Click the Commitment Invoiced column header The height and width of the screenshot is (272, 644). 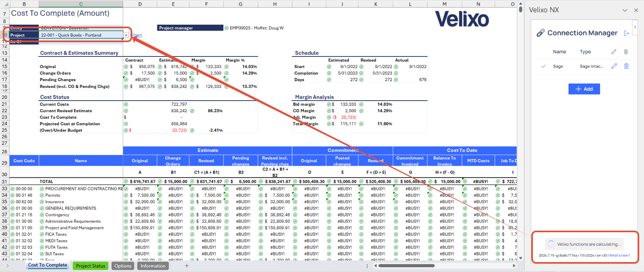coord(410,161)
